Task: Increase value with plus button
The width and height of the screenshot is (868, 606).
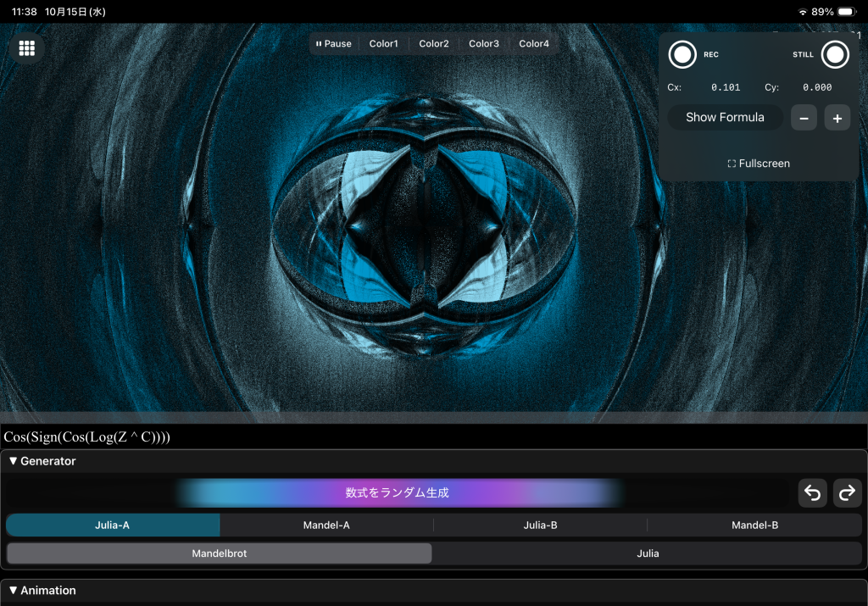Action: pos(837,118)
